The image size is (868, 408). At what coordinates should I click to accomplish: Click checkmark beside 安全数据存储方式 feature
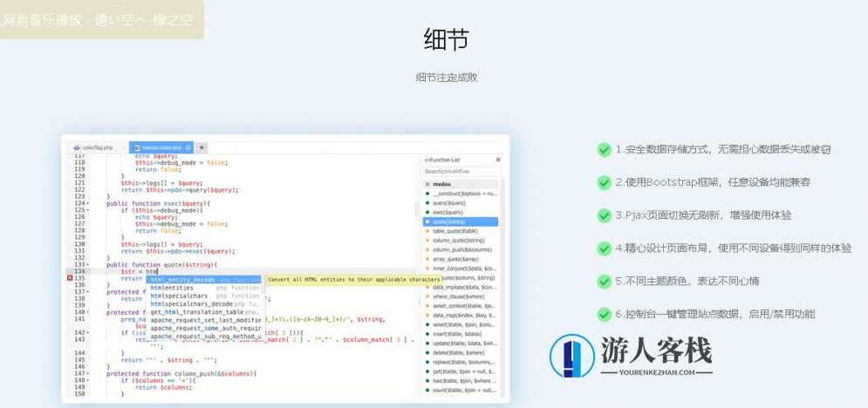(604, 149)
